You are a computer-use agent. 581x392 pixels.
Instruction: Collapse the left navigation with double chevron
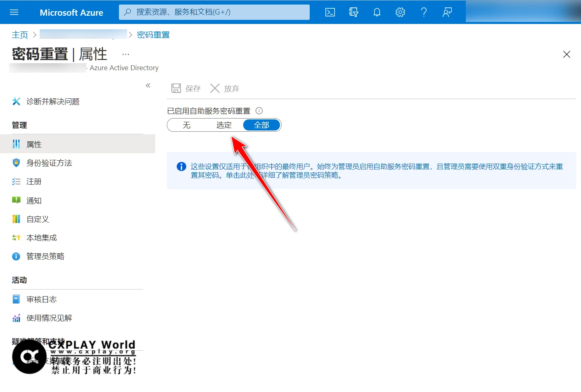148,86
